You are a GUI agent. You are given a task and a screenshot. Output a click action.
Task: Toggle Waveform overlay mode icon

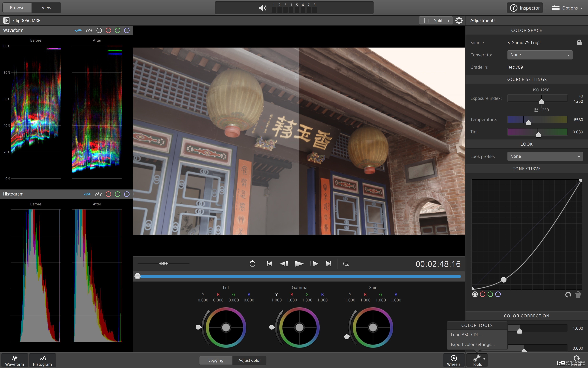[78, 30]
